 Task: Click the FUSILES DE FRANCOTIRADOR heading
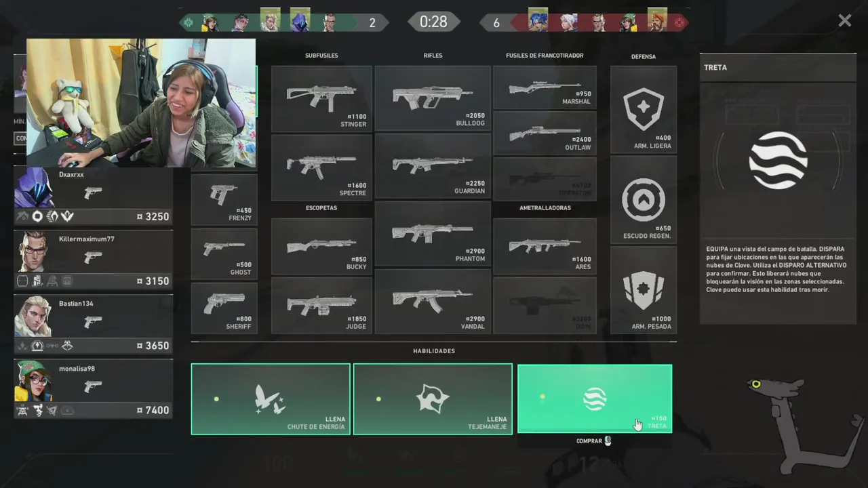tap(545, 56)
